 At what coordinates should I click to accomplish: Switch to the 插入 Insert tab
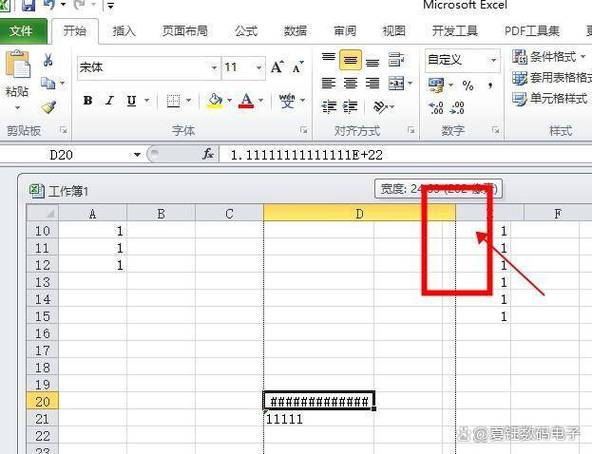(x=124, y=31)
